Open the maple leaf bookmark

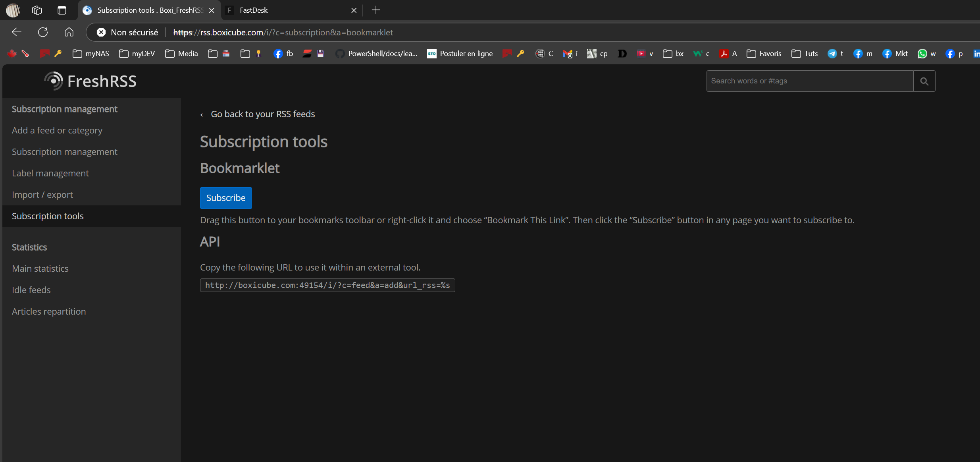tap(12, 54)
